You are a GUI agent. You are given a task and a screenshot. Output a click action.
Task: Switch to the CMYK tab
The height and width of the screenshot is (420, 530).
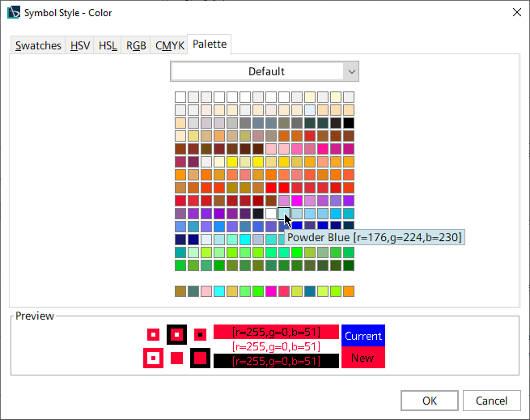click(169, 45)
